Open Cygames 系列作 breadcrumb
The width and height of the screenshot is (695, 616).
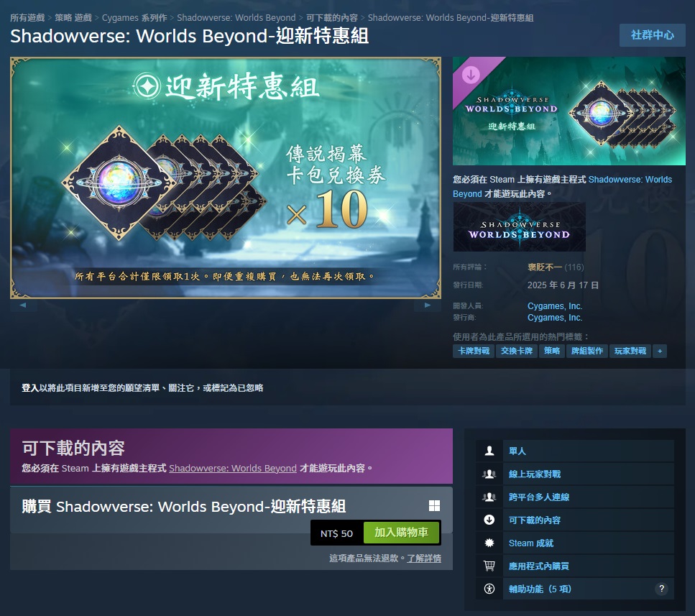(x=134, y=18)
